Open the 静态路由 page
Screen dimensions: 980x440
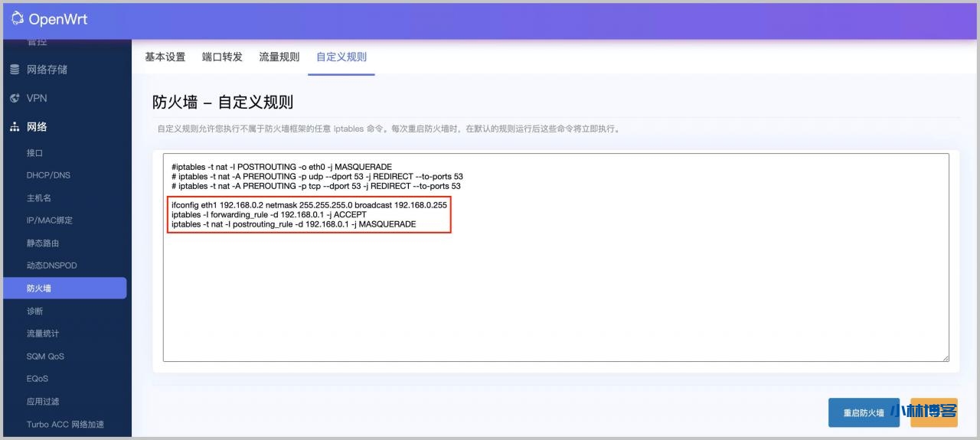click(x=43, y=243)
